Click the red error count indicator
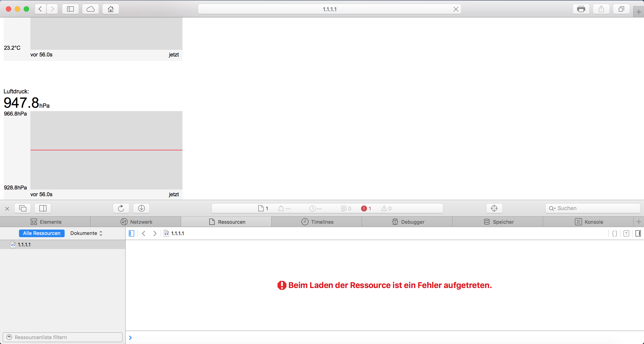 click(366, 208)
